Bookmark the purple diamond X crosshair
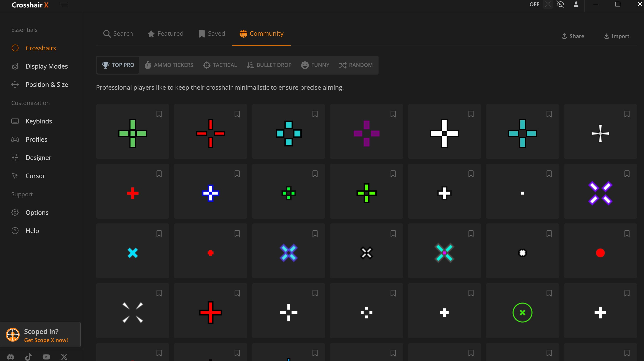The width and height of the screenshot is (644, 361). tap(627, 174)
